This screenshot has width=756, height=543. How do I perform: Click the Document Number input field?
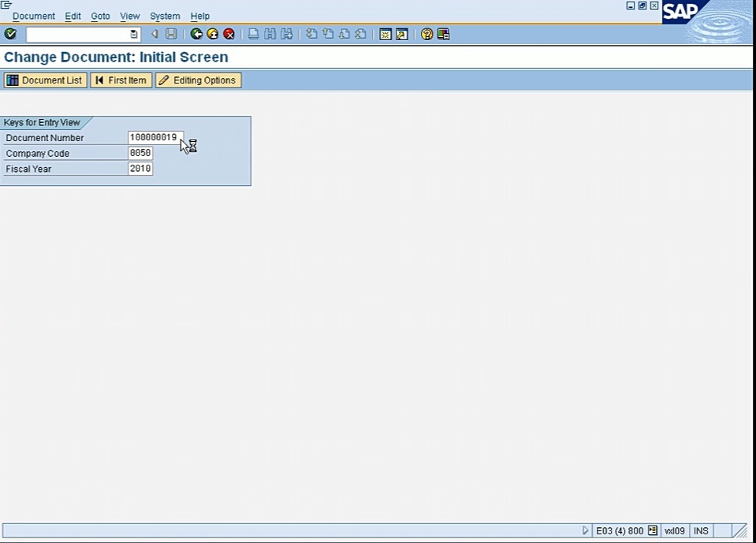coord(155,138)
